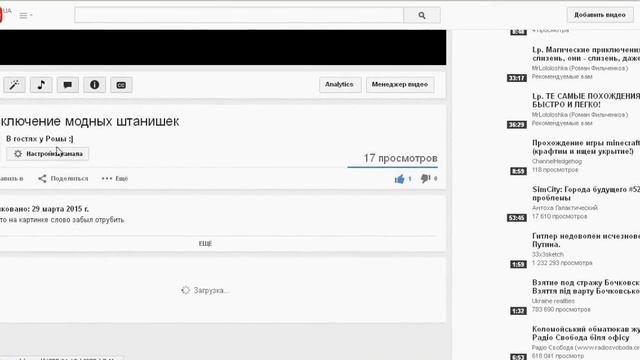The height and width of the screenshot is (360, 640).
Task: Open the hamburger guide menu
Action: click(25, 16)
